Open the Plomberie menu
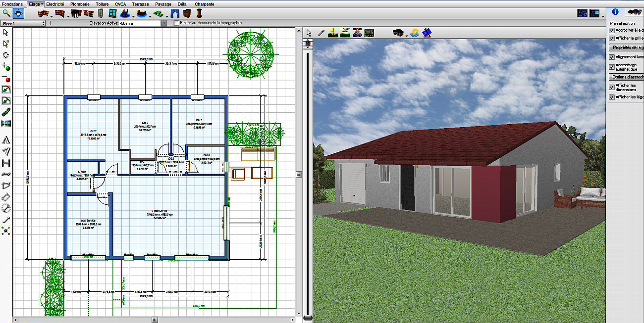The height and width of the screenshot is (323, 644). tap(80, 4)
